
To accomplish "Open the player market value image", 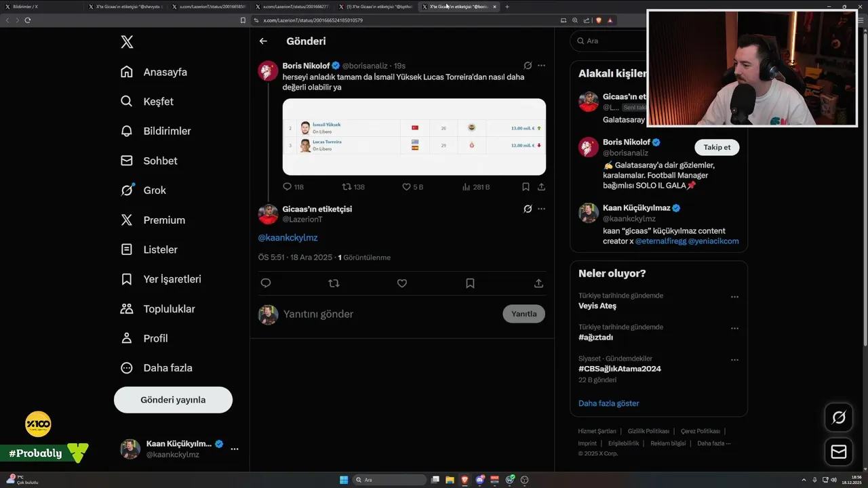I will [x=414, y=137].
